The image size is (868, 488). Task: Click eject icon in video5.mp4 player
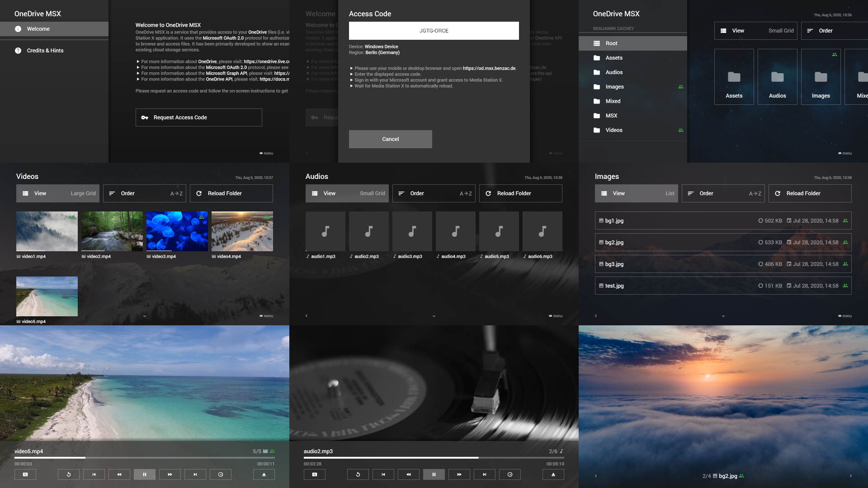coord(264,474)
